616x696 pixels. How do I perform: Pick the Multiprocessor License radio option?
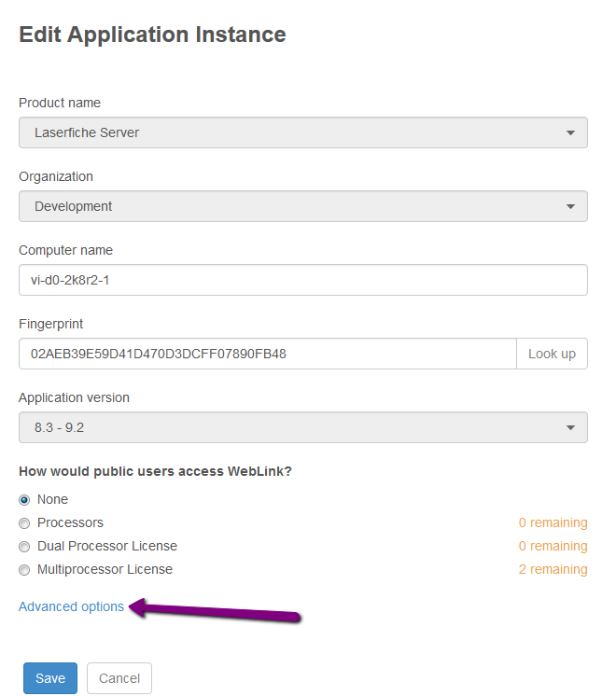click(x=24, y=570)
